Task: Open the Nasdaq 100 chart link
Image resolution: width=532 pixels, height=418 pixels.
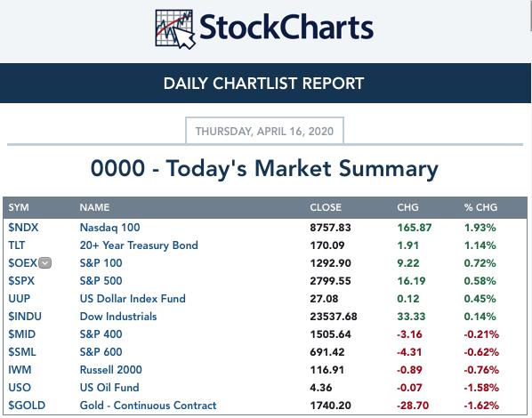Action: coord(109,228)
